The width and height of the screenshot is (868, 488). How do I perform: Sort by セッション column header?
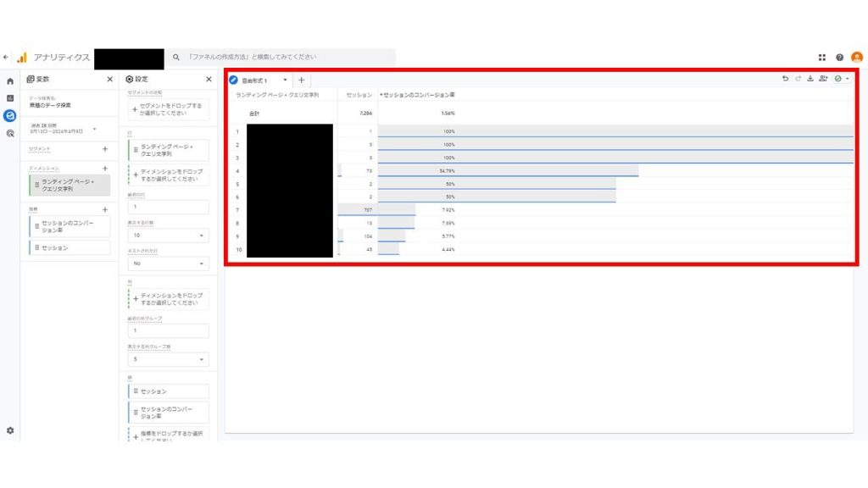[x=359, y=95]
